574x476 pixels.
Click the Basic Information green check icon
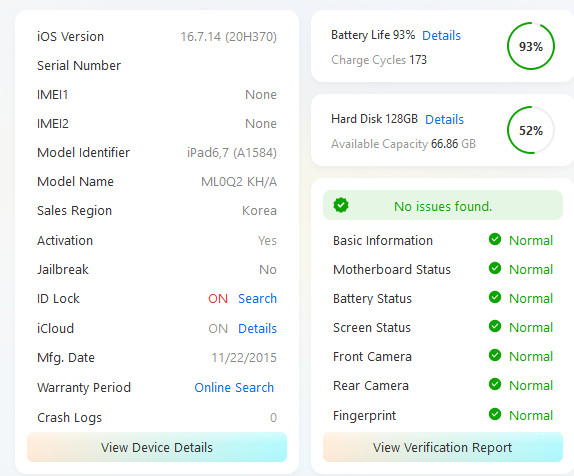pyautogui.click(x=495, y=239)
